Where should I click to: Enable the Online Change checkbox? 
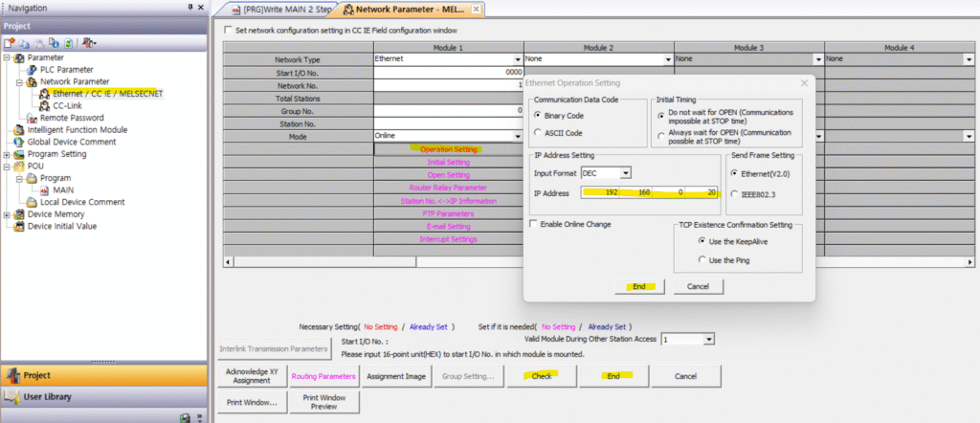533,224
